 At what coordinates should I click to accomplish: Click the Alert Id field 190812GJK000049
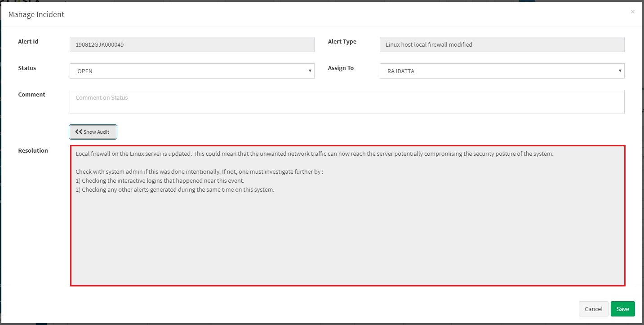coord(192,44)
